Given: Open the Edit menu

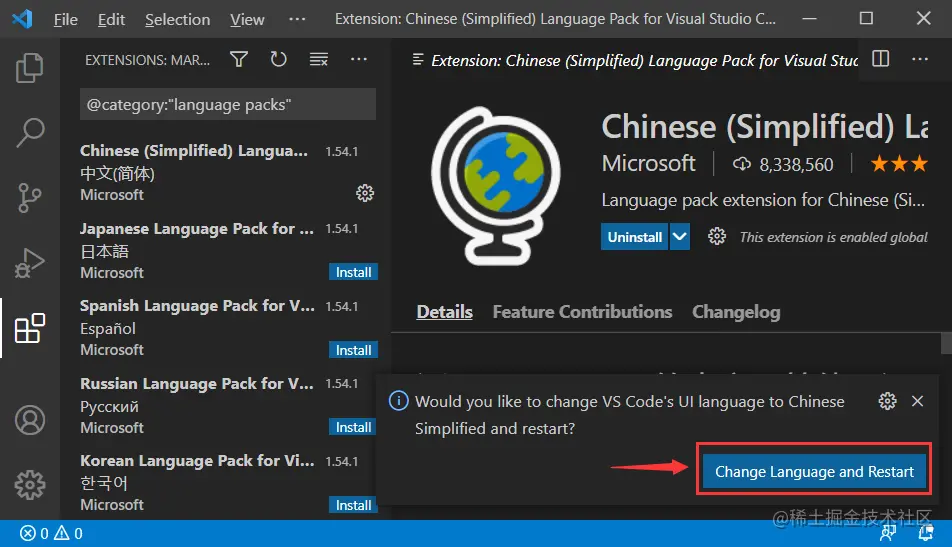Looking at the screenshot, I should (111, 19).
